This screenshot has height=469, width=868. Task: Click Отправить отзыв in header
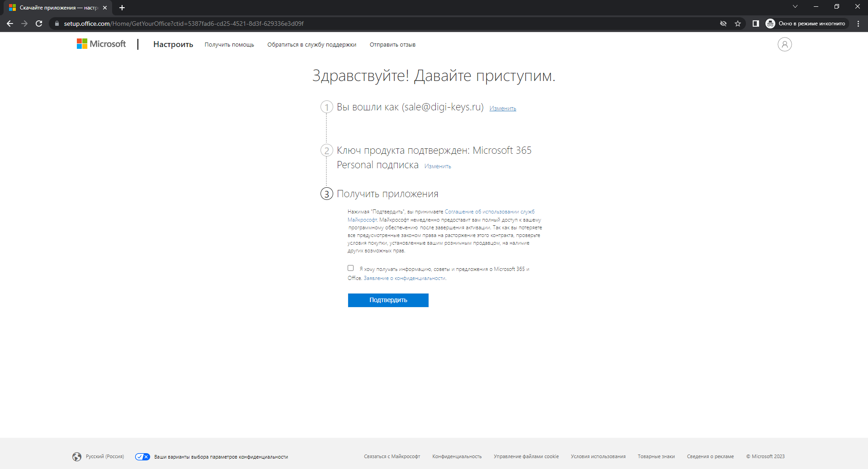point(392,45)
